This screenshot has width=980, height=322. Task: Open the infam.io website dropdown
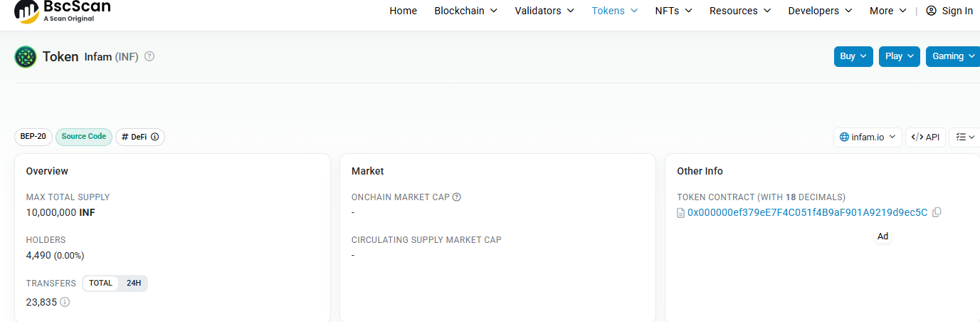coord(868,137)
